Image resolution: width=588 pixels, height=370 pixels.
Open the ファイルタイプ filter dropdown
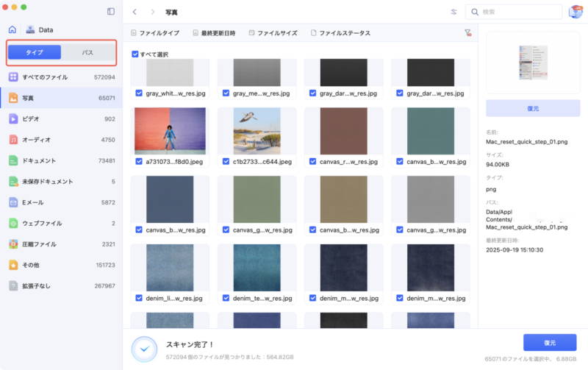pos(154,33)
